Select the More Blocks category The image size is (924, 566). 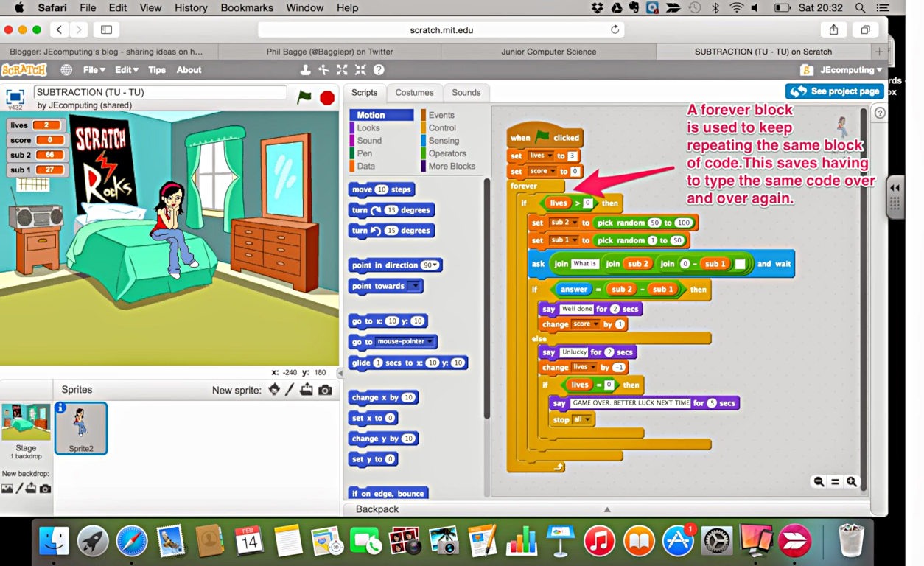pos(452,167)
